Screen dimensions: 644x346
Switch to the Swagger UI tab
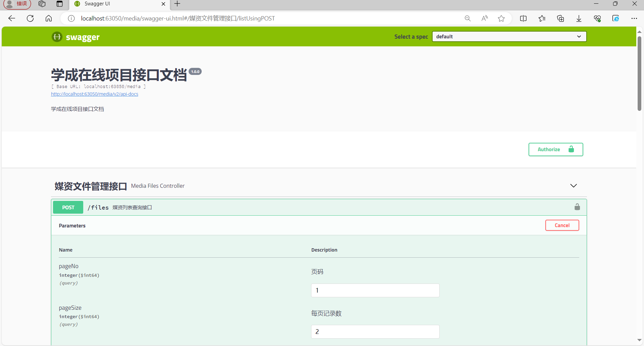(120, 4)
